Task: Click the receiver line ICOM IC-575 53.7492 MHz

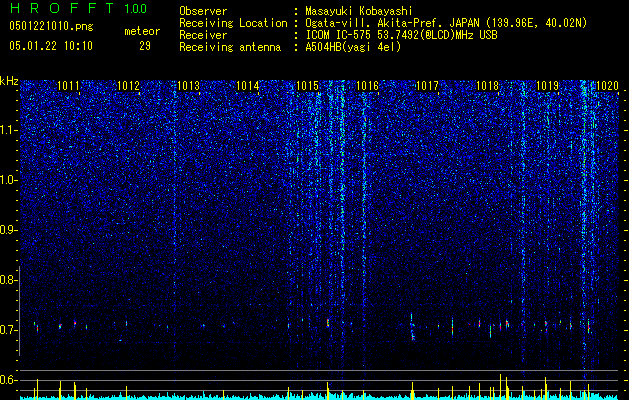Action: coord(401,35)
